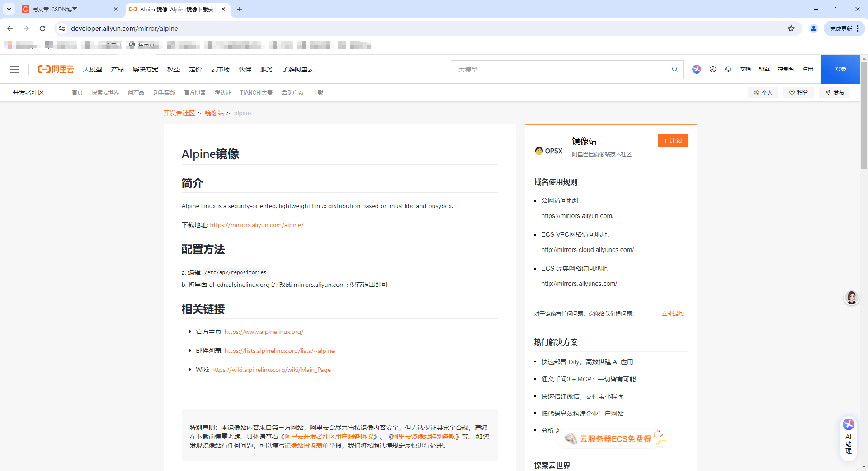The width and height of the screenshot is (868, 471).
Task: Open the 大模型 menu
Action: point(93,69)
